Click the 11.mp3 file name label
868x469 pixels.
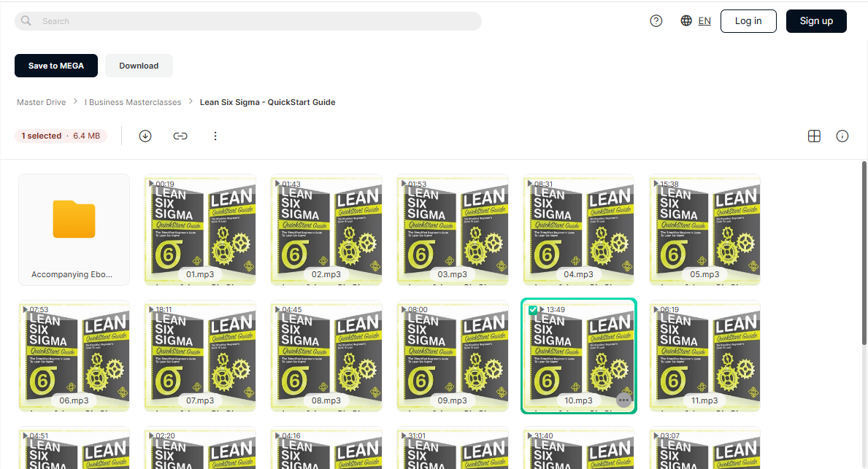[x=704, y=400]
